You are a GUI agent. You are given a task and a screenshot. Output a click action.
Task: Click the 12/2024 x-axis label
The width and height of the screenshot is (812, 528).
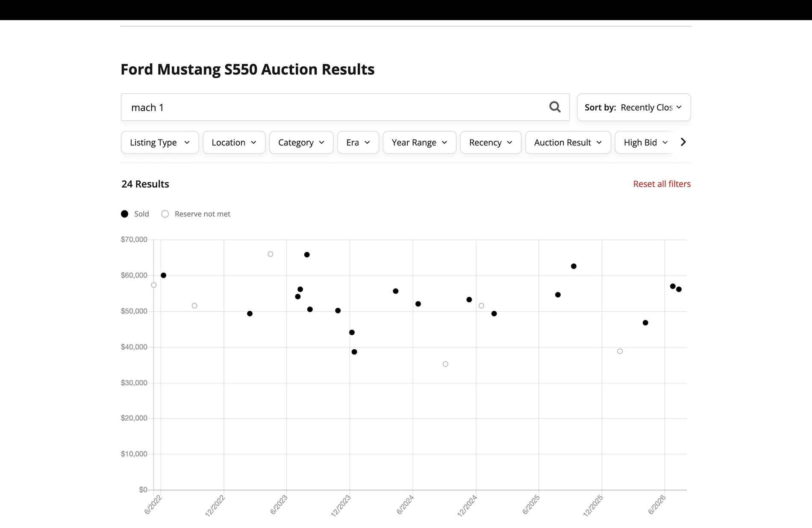467,506
